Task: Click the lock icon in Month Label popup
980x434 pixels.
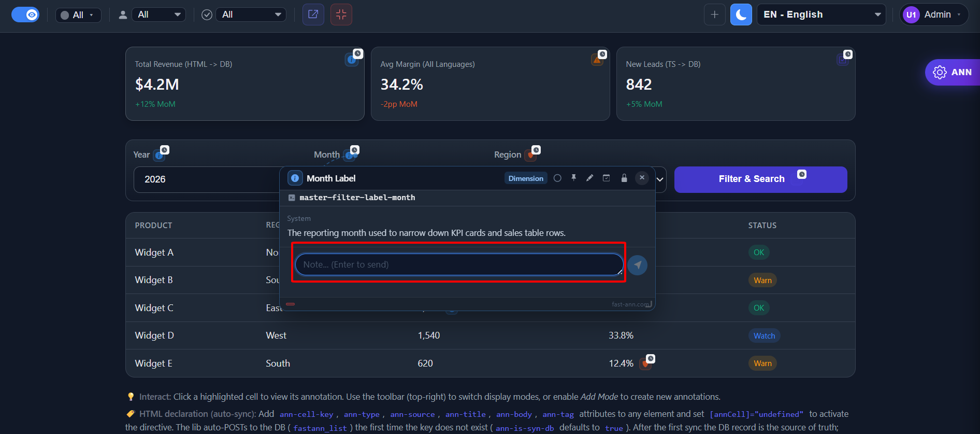Action: tap(624, 178)
